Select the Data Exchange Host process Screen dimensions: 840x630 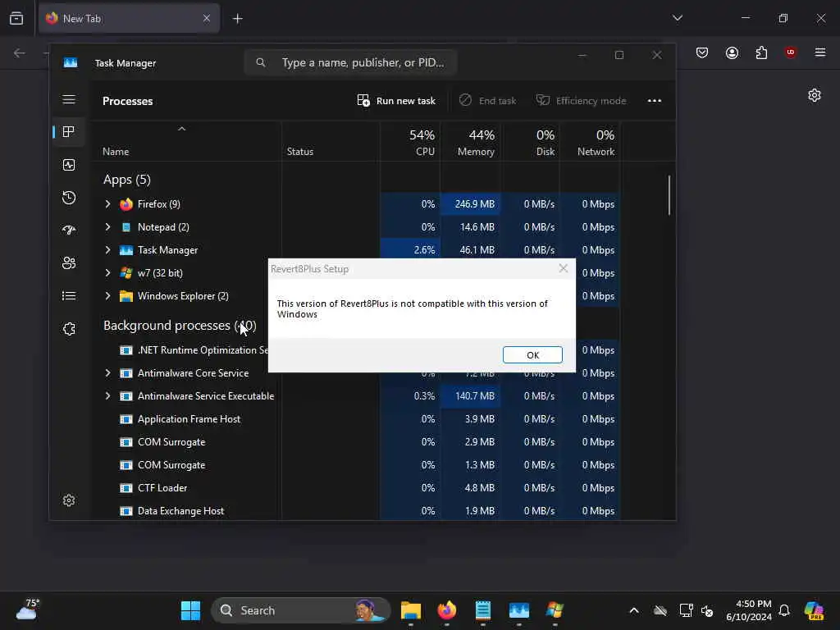(180, 511)
